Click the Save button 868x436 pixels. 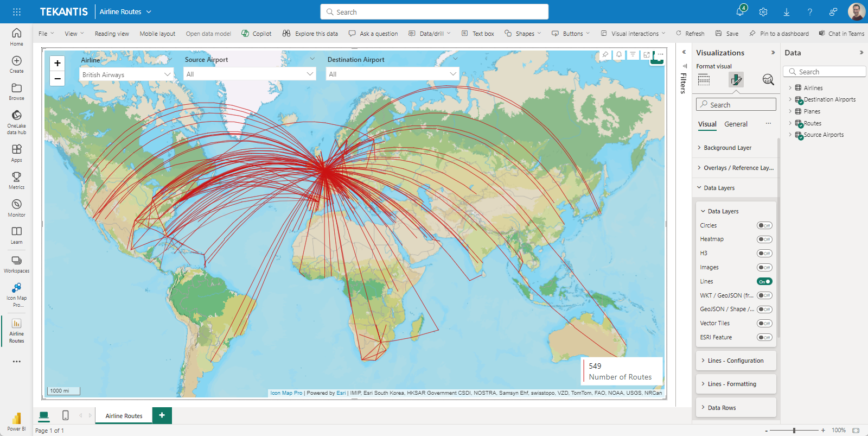tap(727, 34)
